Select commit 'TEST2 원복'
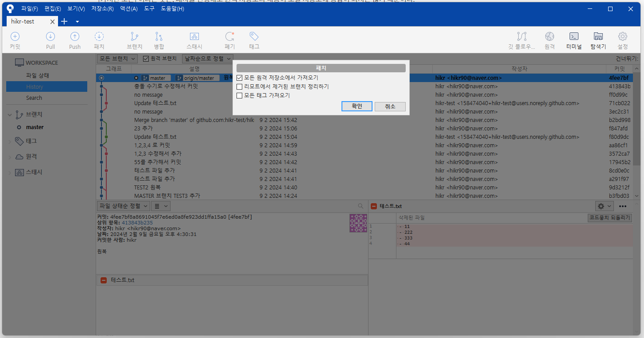 tap(365, 187)
